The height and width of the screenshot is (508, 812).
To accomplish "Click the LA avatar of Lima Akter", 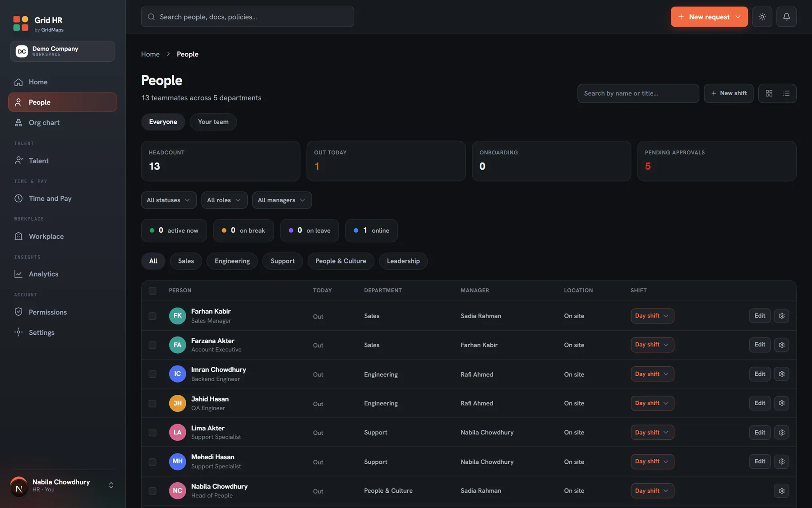I will [x=177, y=432].
